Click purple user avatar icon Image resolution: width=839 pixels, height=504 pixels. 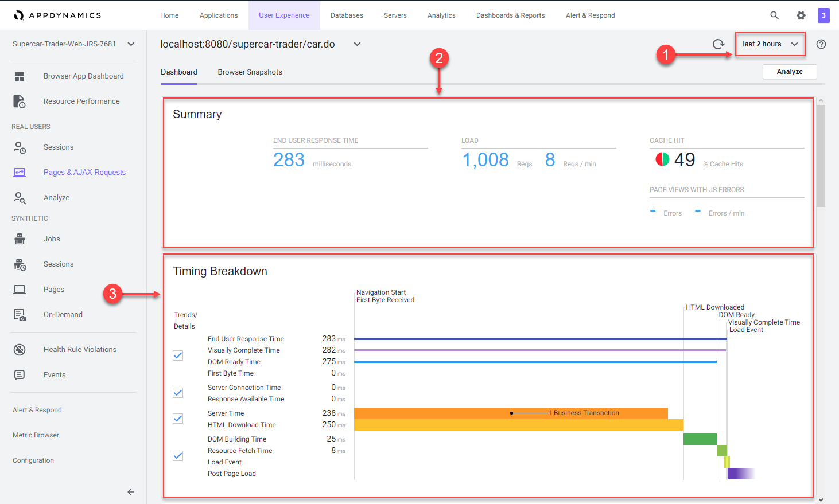824,15
